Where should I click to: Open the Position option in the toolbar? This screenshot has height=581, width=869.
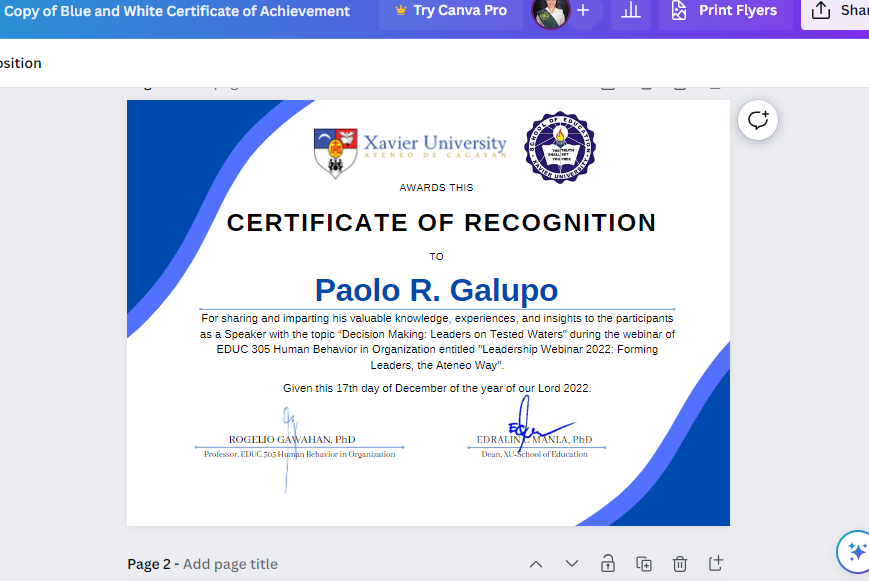(21, 63)
